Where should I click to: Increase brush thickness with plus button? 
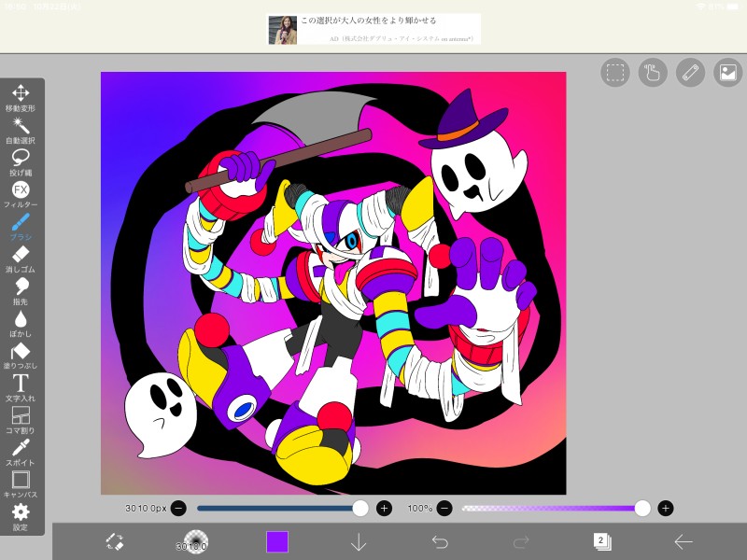tap(384, 509)
